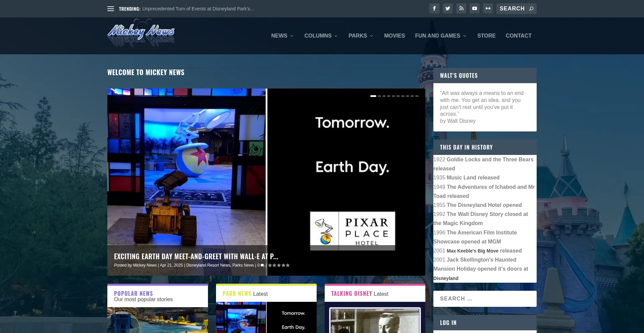644x333 pixels.
Task: Open the Disneyland Resort News category link
Action: click(x=208, y=265)
